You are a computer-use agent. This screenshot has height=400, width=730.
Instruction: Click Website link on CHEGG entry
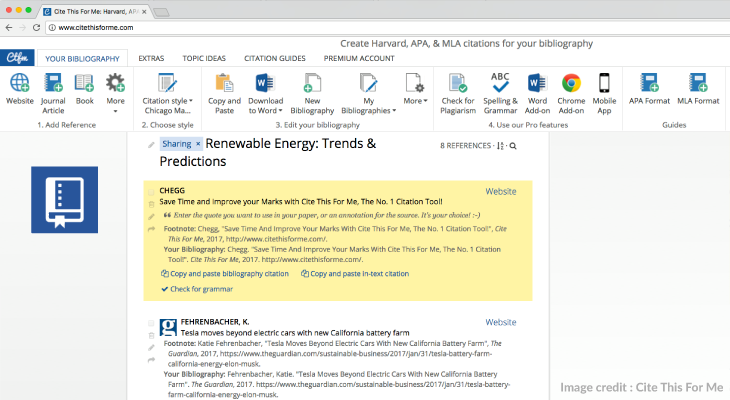(x=500, y=191)
